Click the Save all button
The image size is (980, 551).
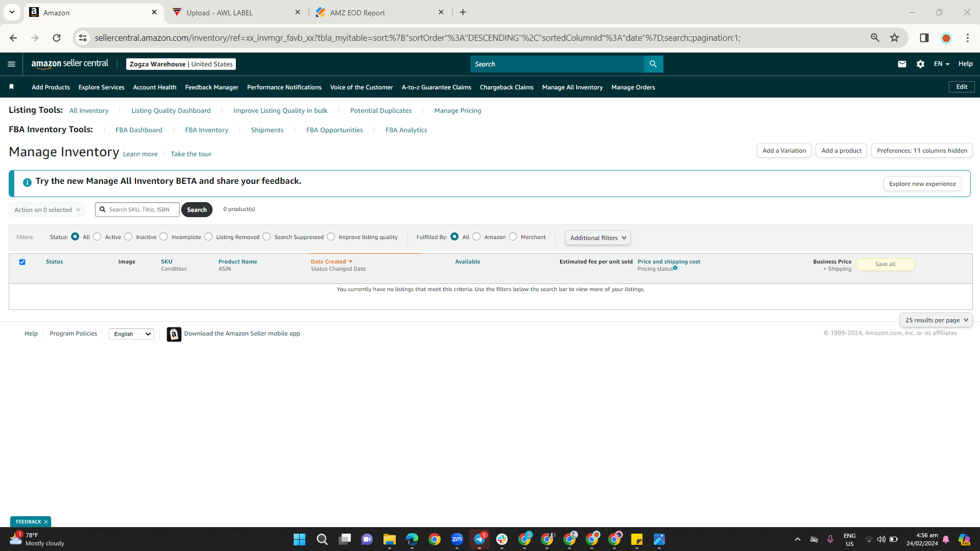pyautogui.click(x=885, y=265)
